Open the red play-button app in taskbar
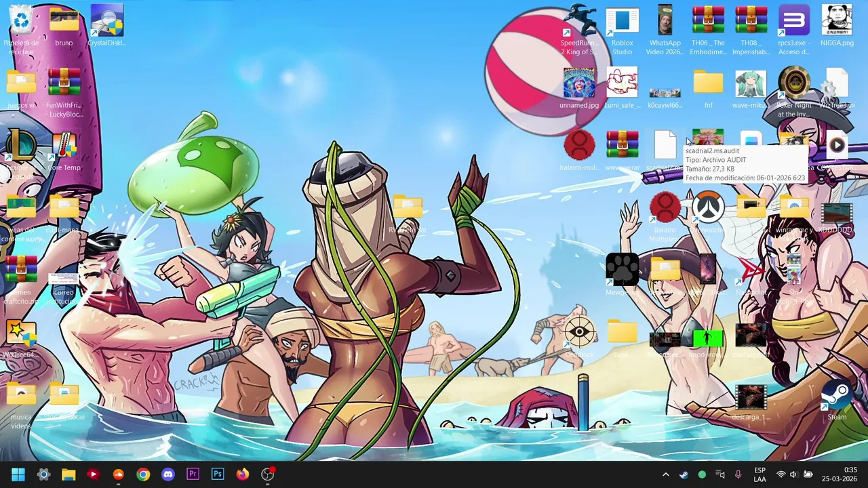This screenshot has width=868, height=488. coord(93,474)
